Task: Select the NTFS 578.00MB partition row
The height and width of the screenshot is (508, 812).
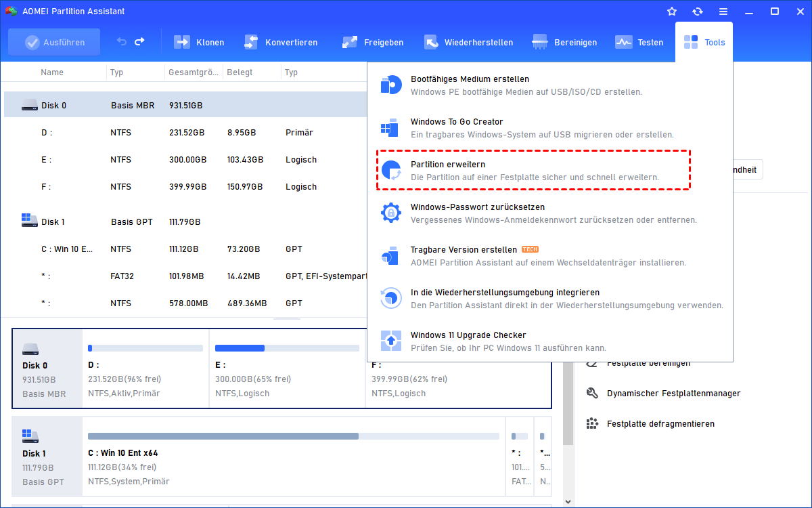Action: (x=185, y=303)
